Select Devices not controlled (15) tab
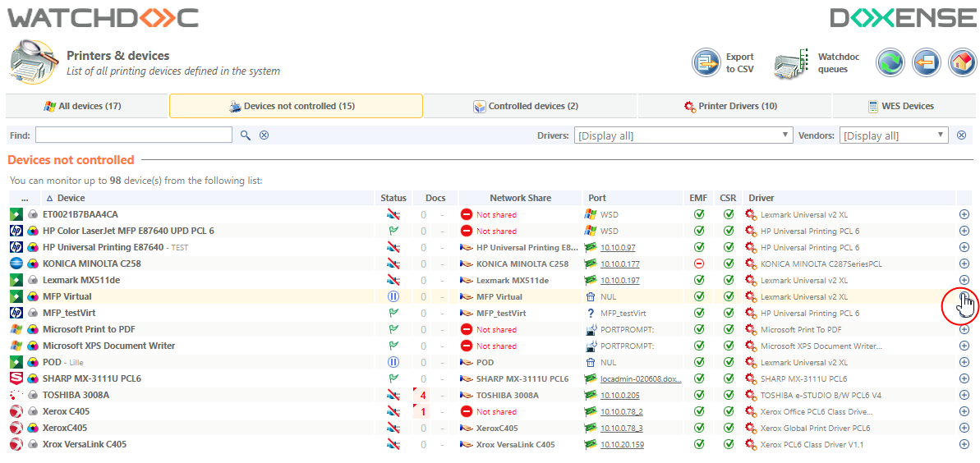Viewport: 980px width, 463px height. coord(297,106)
